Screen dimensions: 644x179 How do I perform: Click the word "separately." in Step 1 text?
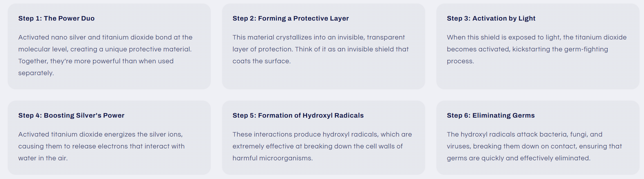[x=36, y=73]
